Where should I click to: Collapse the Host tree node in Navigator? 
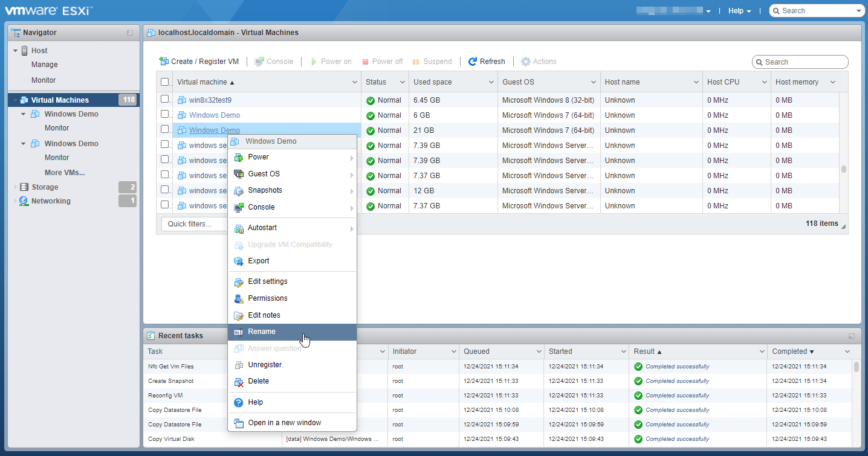tap(15, 51)
